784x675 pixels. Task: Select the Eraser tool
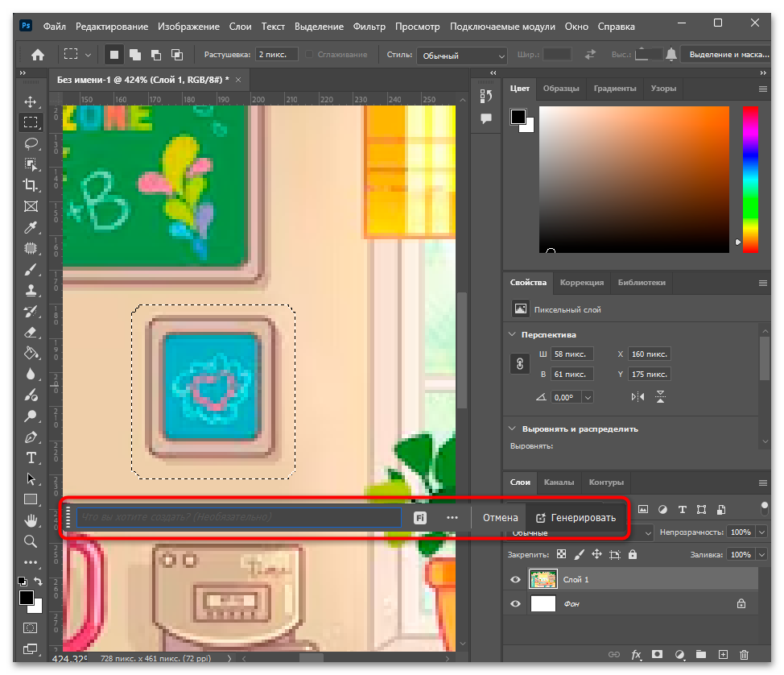(31, 332)
